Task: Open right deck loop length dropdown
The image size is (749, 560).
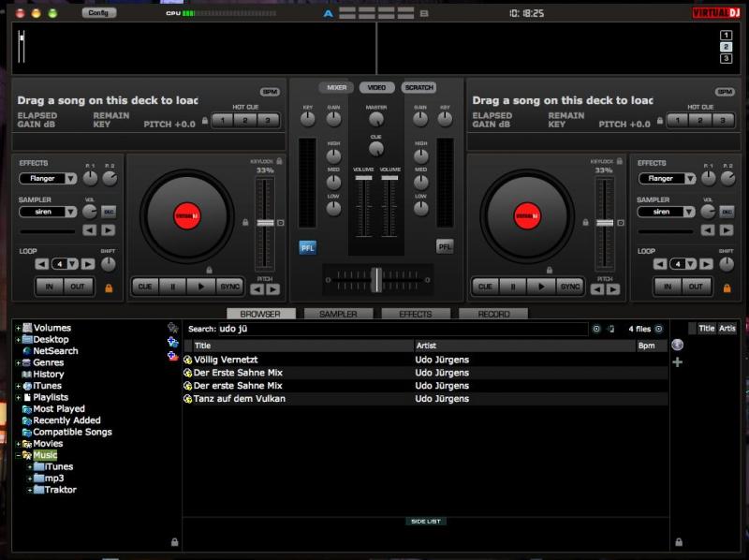Action: coord(691,264)
